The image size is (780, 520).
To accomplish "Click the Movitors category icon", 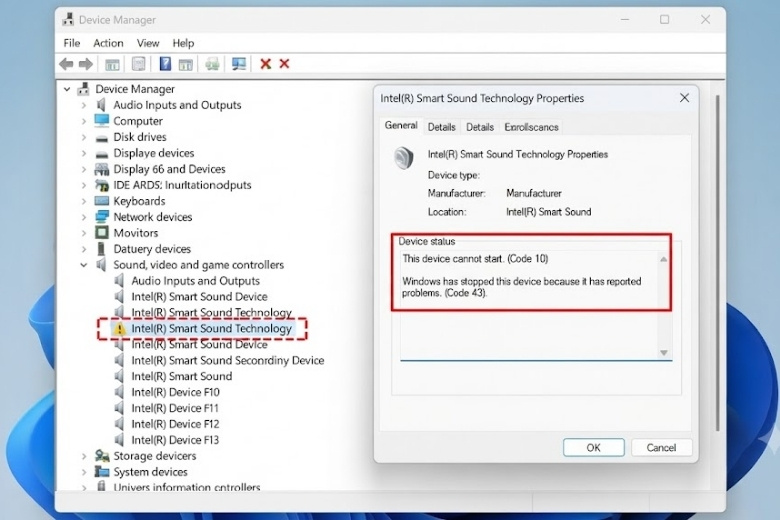I will 101,232.
